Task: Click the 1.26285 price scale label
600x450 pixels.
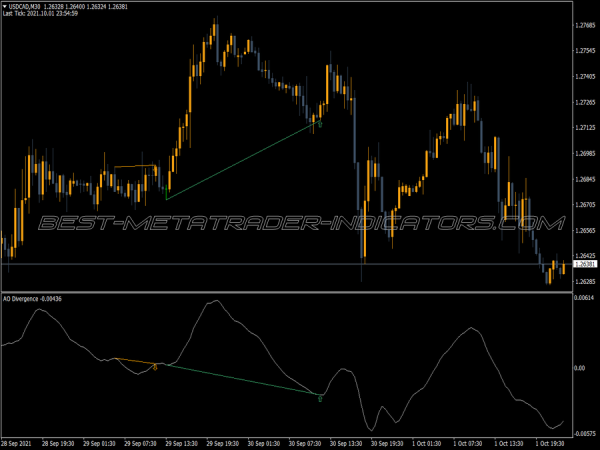Action: [x=585, y=282]
